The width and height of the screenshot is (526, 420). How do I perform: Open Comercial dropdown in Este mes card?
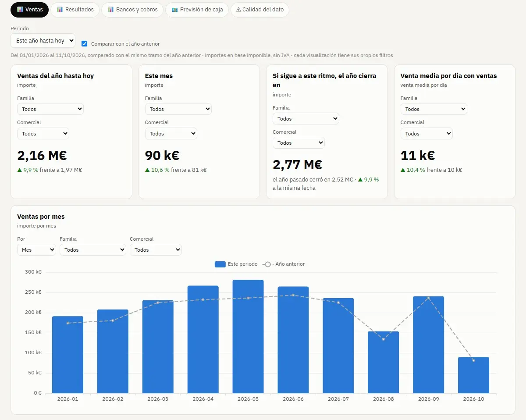[171, 134]
